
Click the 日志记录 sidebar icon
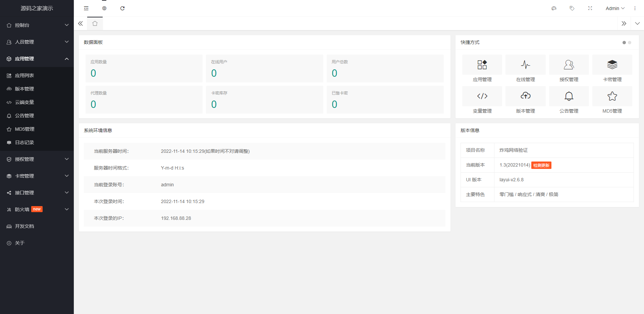9,142
